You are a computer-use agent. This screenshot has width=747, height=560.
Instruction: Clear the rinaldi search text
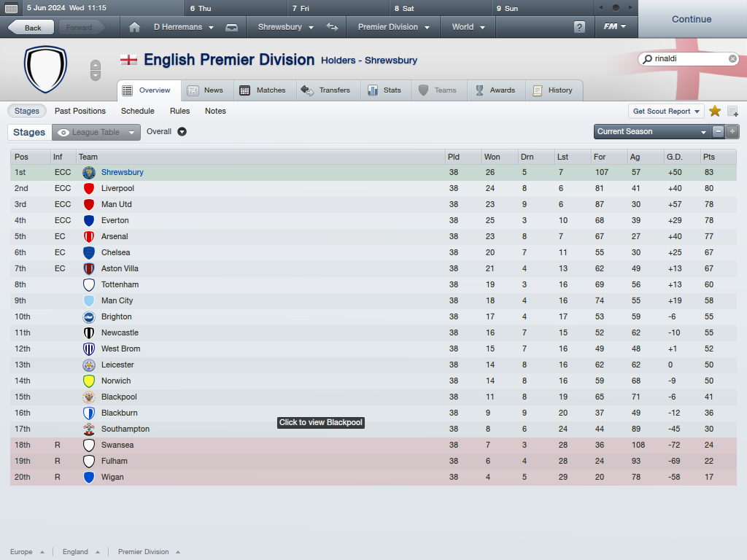(732, 58)
